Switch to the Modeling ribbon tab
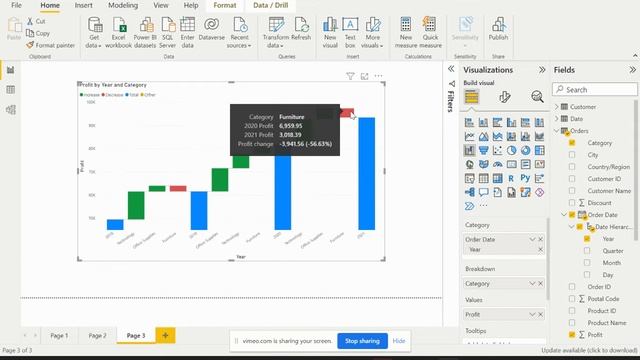Screen dimensions: 640x360 coord(123,5)
